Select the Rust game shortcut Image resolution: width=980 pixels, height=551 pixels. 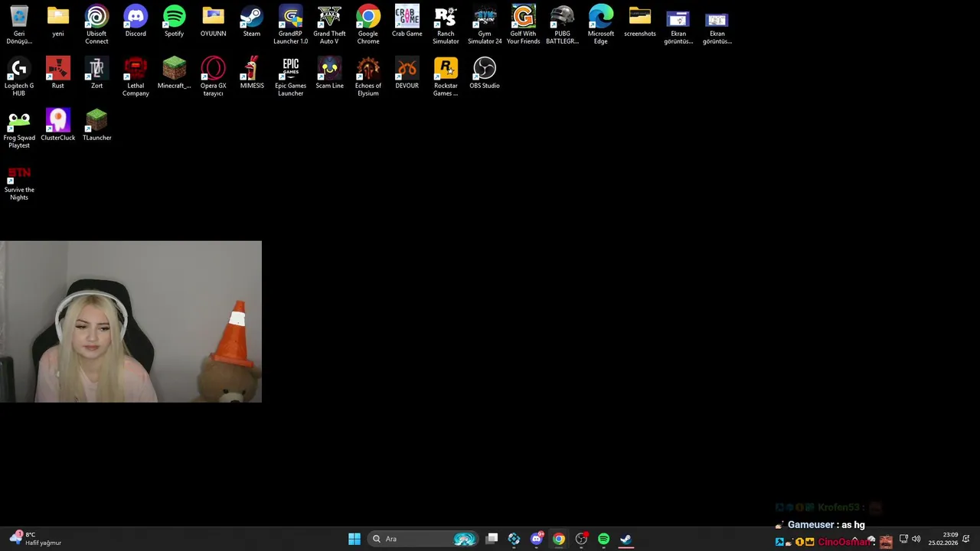pos(58,73)
